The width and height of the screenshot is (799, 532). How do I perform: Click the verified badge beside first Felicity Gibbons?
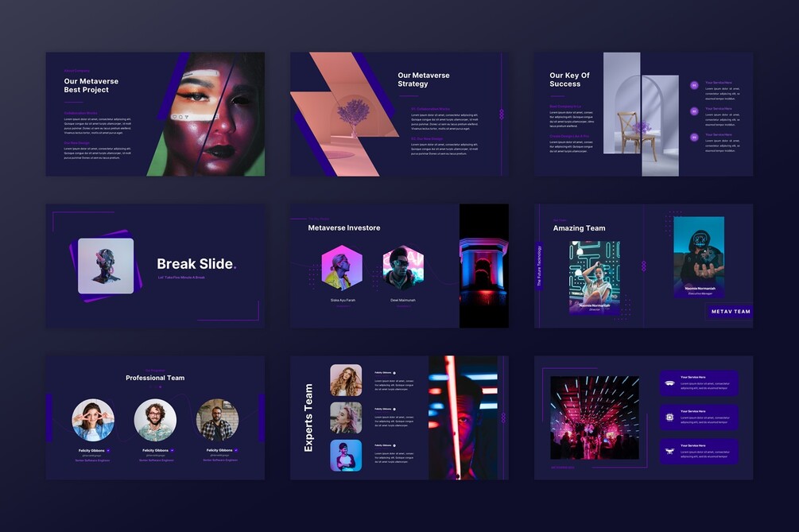(x=108, y=450)
